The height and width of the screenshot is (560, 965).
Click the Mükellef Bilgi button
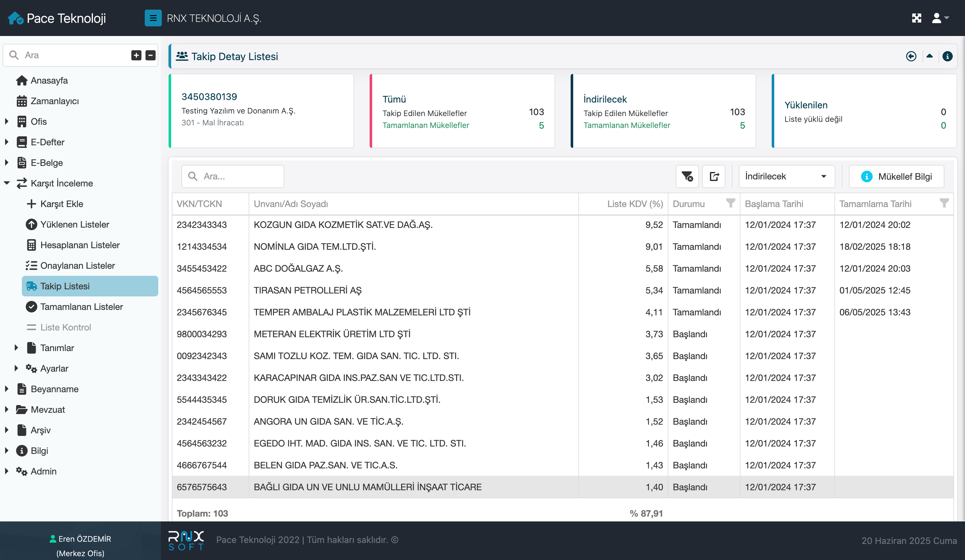[x=896, y=176]
